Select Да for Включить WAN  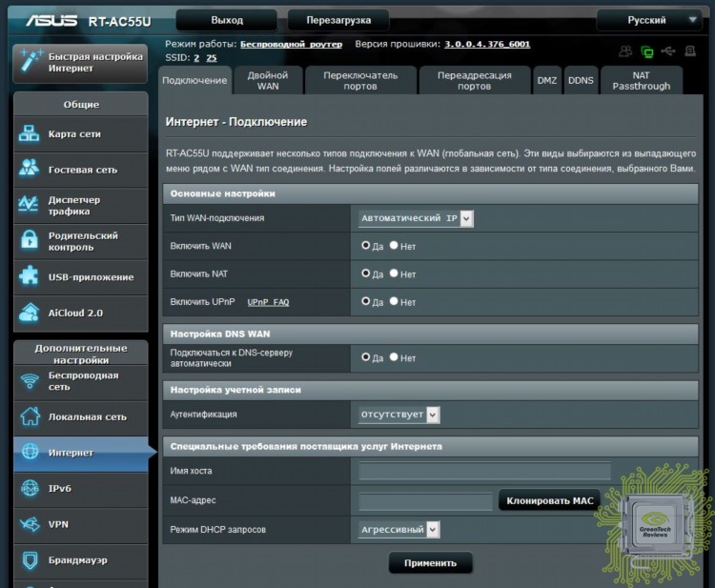(x=366, y=245)
